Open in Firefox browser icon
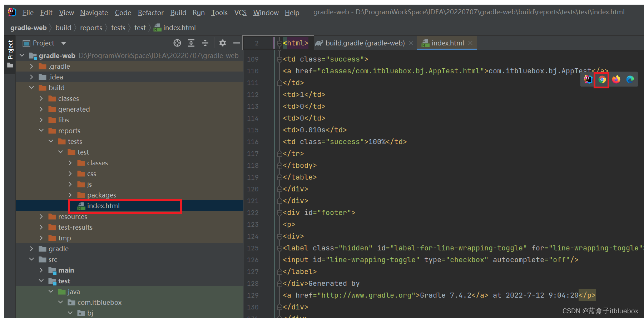The height and width of the screenshot is (318, 644). coord(616,79)
